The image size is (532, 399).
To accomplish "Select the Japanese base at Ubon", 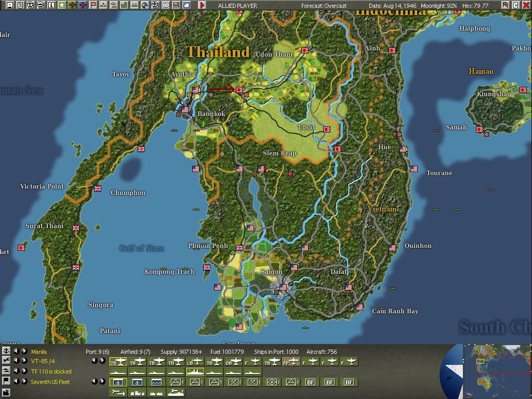I will [x=327, y=129].
